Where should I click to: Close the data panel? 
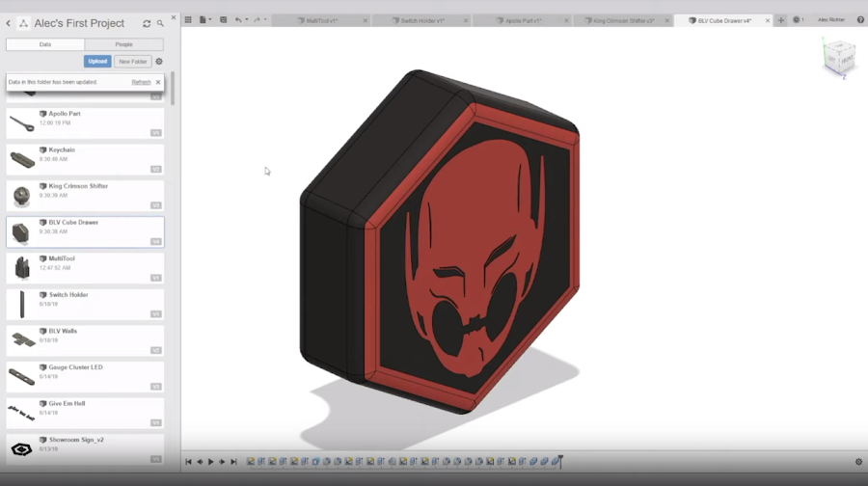click(174, 17)
